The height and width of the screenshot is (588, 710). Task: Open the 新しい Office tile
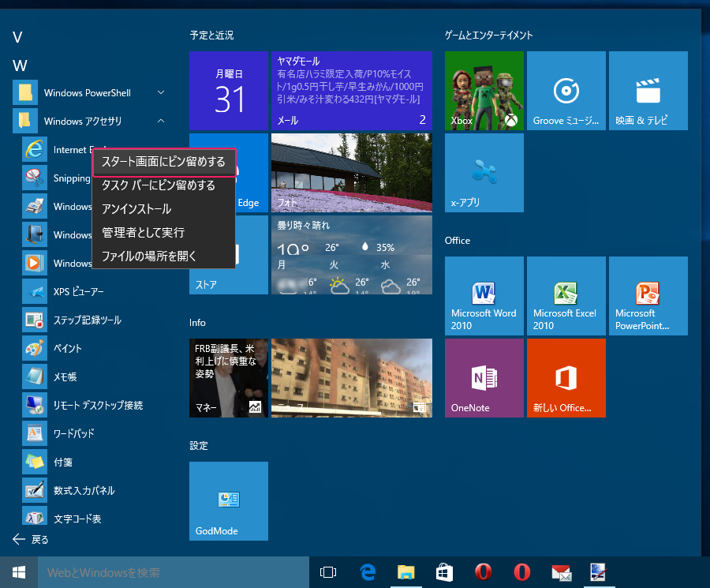tap(566, 378)
